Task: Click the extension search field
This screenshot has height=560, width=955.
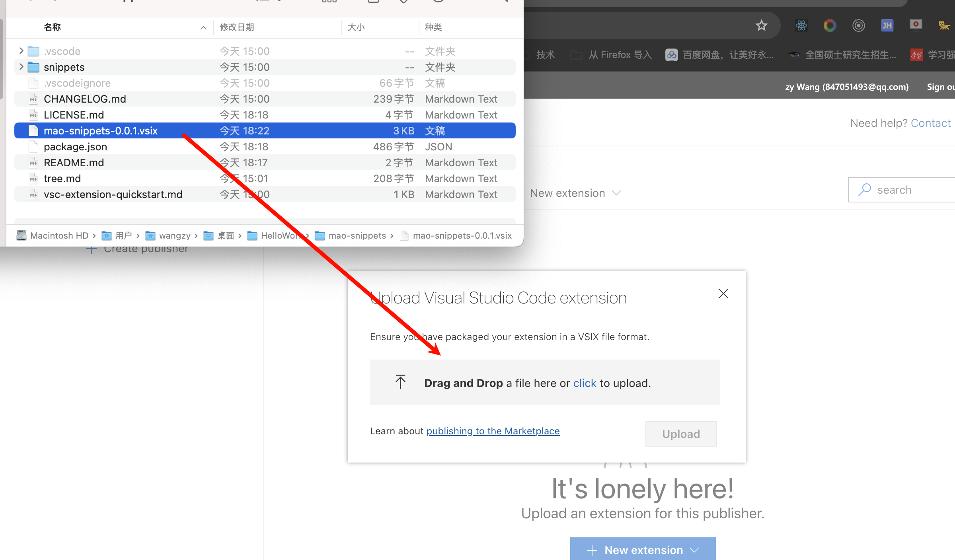Action: [x=902, y=190]
